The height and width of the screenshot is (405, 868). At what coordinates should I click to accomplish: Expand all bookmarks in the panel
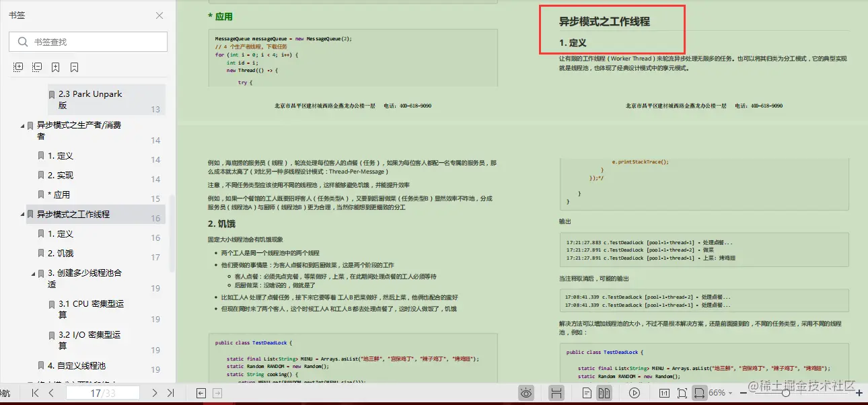coord(18,67)
